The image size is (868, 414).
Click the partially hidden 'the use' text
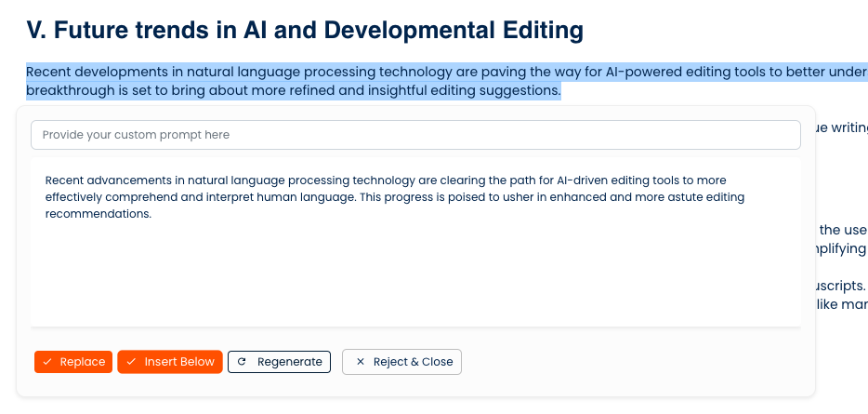(x=842, y=230)
